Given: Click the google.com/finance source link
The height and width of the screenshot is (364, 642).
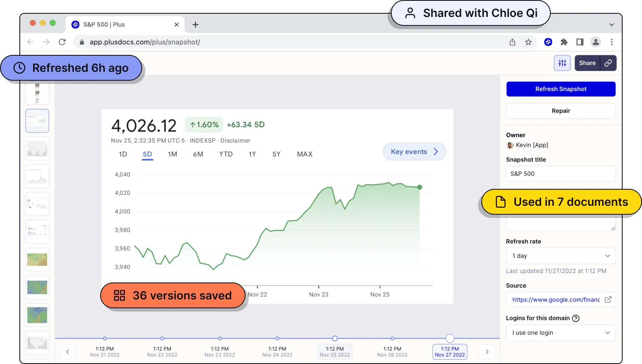Looking at the screenshot, I should (x=556, y=299).
